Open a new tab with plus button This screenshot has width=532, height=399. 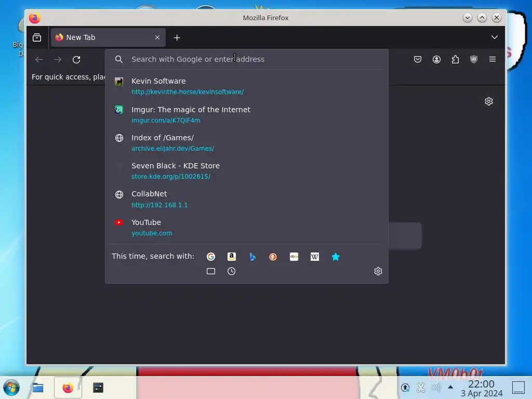177,37
